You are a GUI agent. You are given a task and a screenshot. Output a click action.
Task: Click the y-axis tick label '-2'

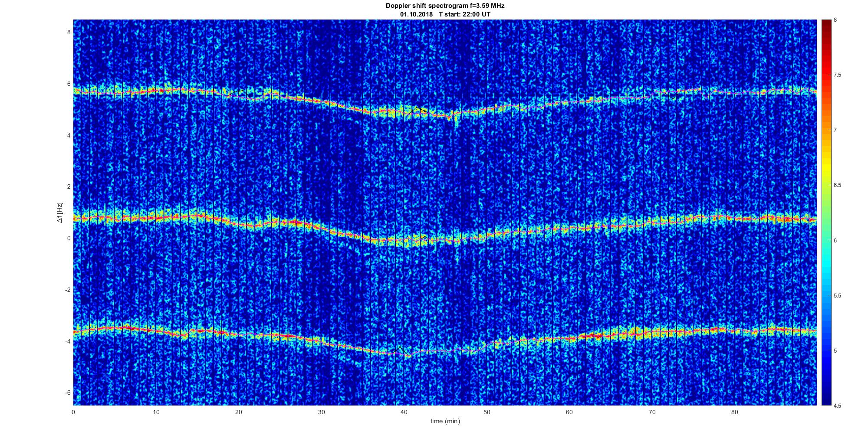67,290
